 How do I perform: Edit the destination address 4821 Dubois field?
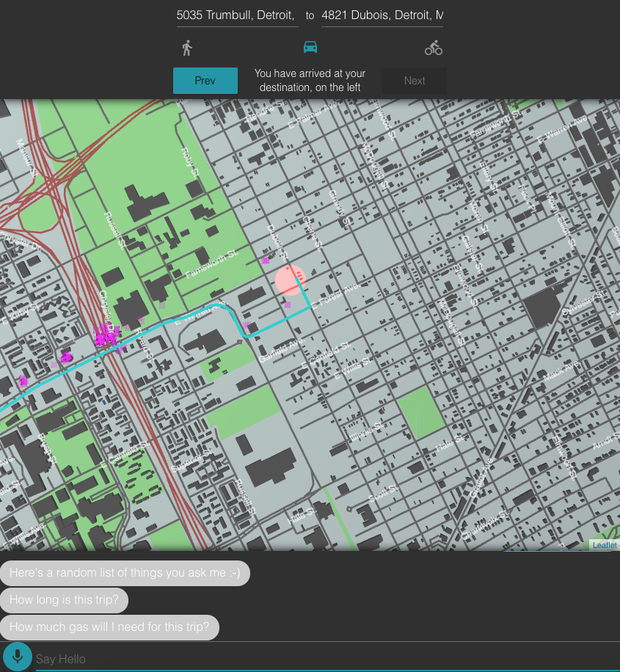point(382,15)
